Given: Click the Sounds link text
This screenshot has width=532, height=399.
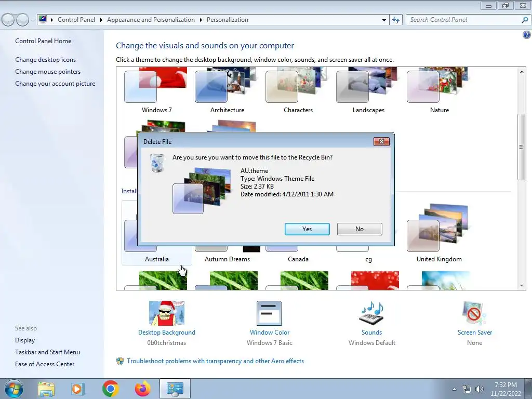Looking at the screenshot, I should point(371,332).
